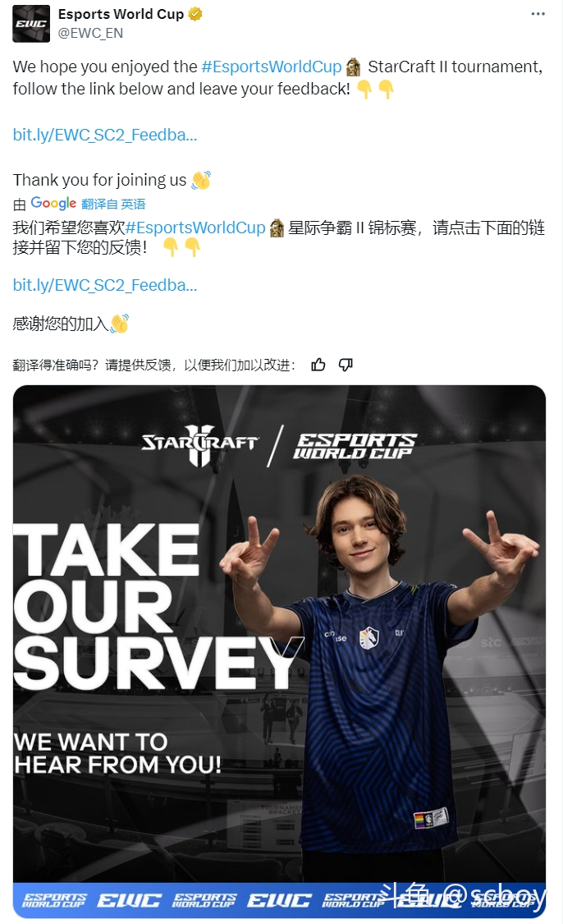Click the StarCraft II logo in the image

pyautogui.click(x=199, y=444)
